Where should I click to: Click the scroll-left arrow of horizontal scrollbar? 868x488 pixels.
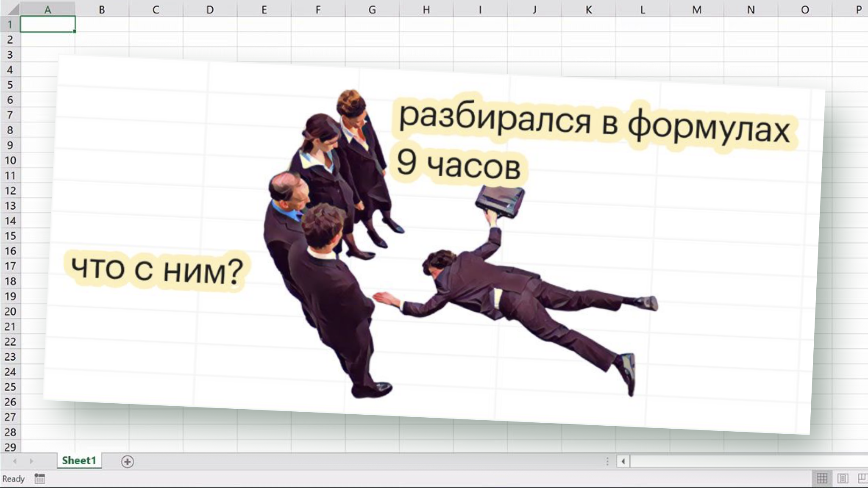[623, 461]
